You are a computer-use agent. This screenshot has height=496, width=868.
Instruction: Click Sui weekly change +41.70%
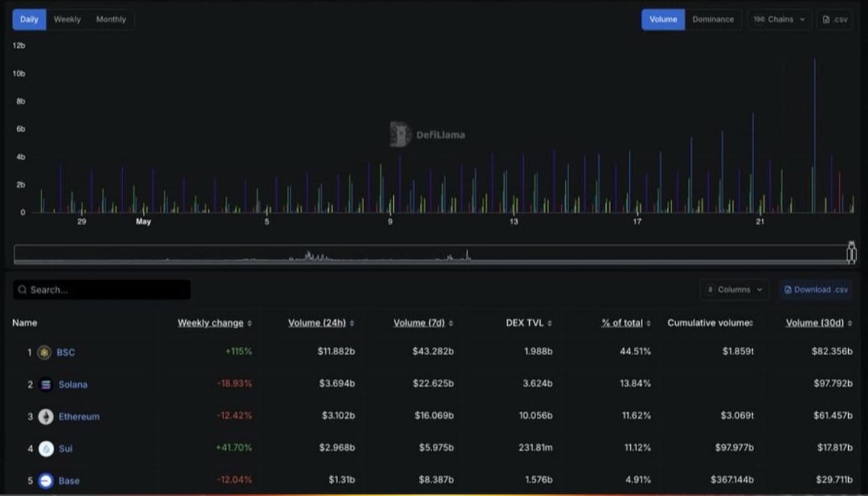pos(234,448)
